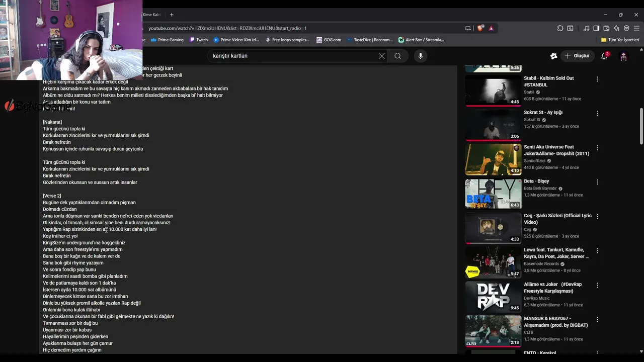
Task: Click lyric line 'Dolmadı cüzdan'
Action: tap(60, 209)
